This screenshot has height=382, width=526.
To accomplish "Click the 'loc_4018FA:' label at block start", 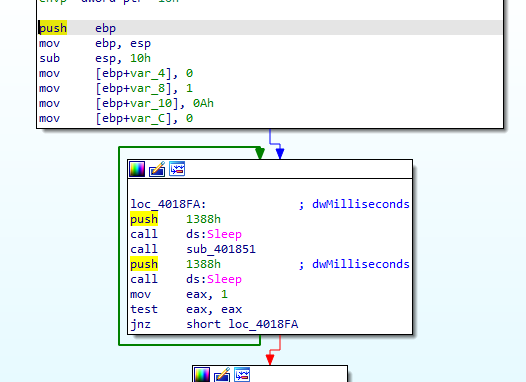I will tap(168, 204).
